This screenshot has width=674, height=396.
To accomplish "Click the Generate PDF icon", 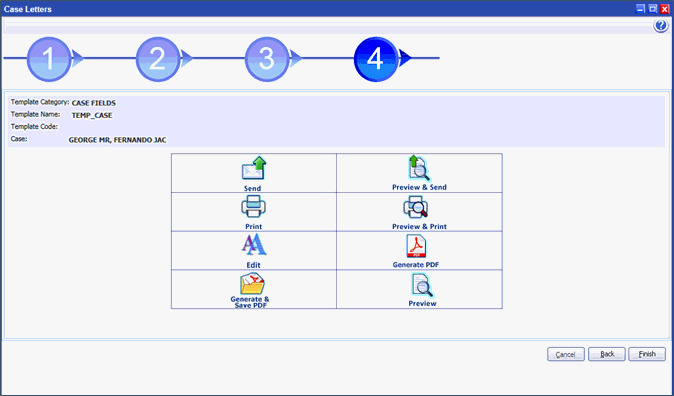I will [416, 246].
